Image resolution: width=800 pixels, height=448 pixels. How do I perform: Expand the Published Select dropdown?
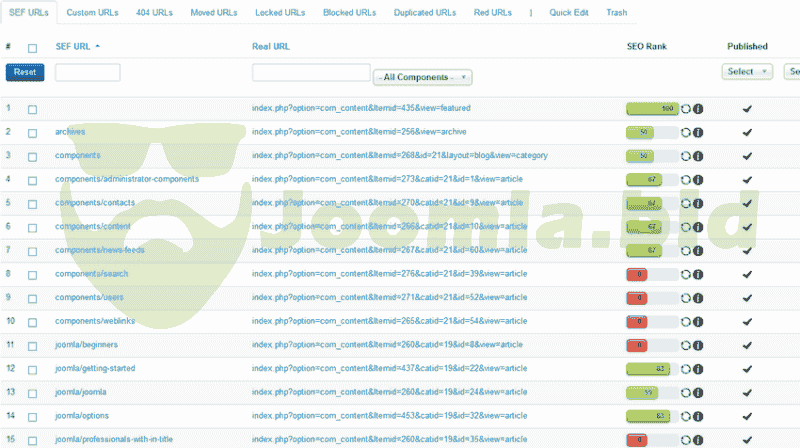tap(747, 72)
